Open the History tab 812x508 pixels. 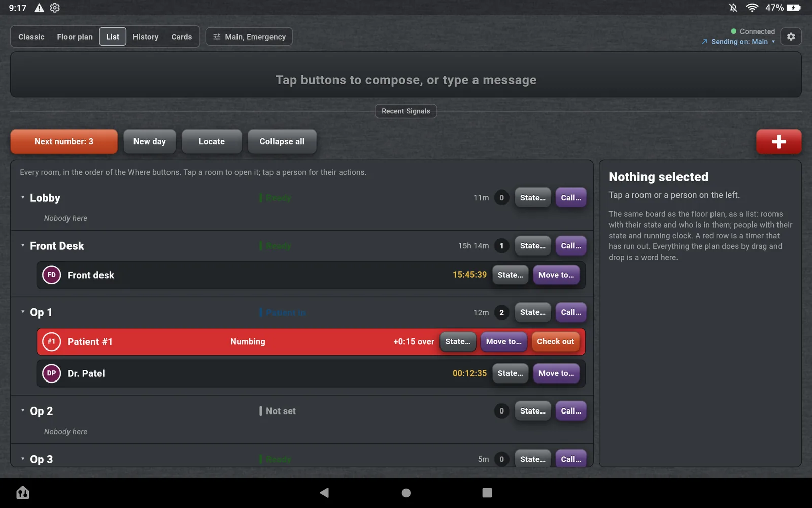click(146, 37)
